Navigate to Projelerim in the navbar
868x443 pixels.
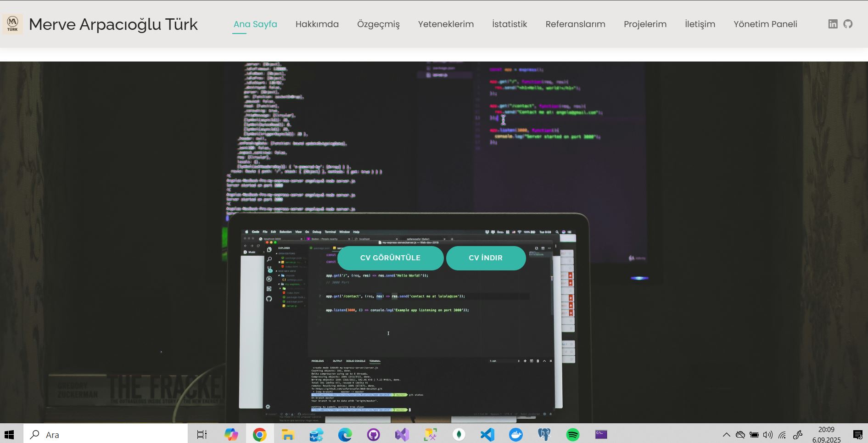point(645,24)
